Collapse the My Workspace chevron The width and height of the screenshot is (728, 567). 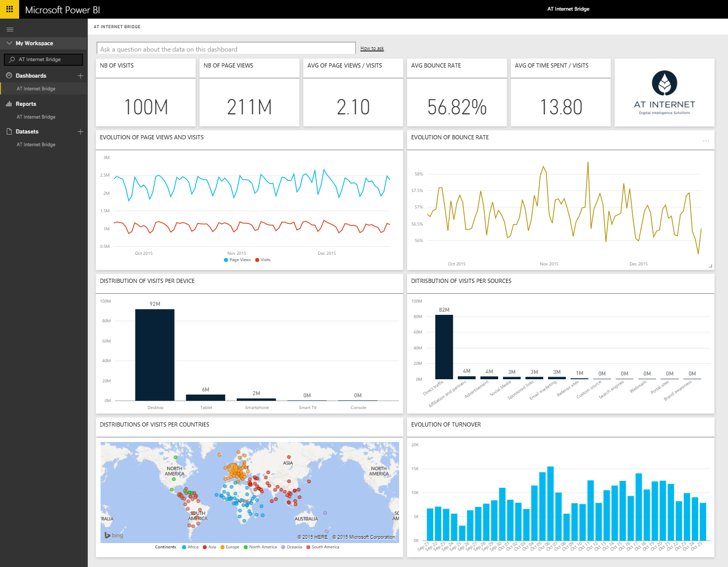click(x=9, y=43)
